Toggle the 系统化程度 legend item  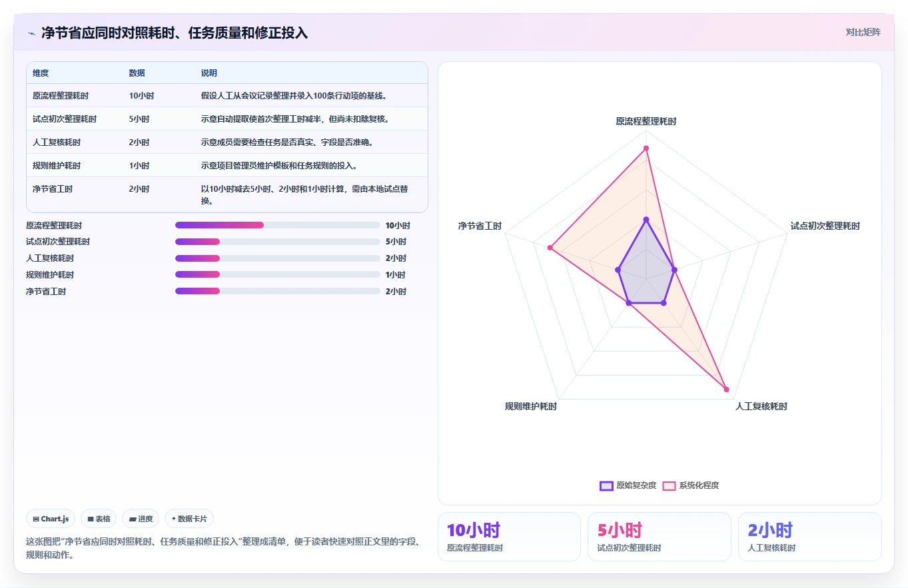pos(691,485)
